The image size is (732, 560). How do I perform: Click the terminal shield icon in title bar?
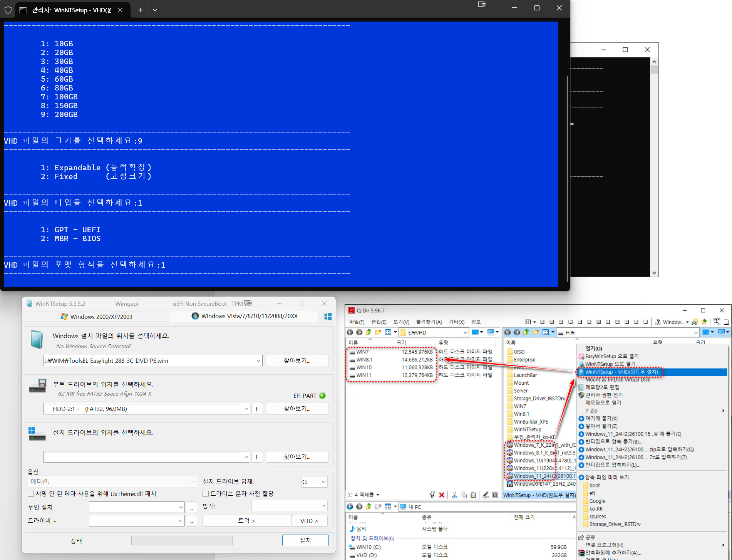pyautogui.click(x=8, y=10)
